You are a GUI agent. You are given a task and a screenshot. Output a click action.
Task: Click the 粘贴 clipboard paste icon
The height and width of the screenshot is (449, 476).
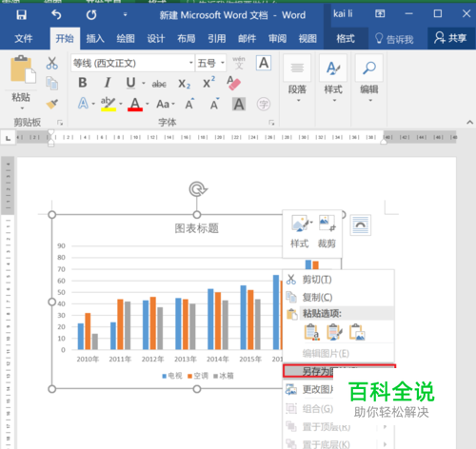click(x=22, y=69)
